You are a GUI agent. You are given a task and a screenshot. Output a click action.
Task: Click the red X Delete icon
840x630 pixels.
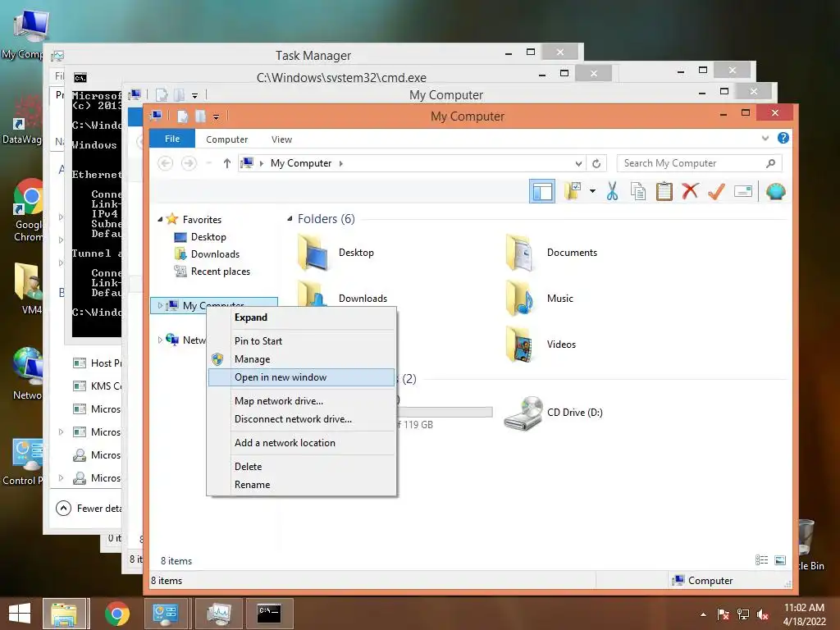pyautogui.click(x=690, y=190)
